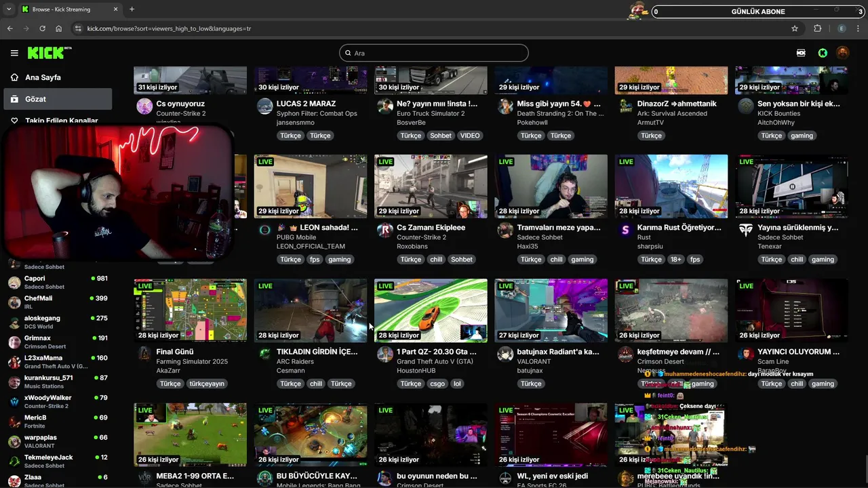Screen dimensions: 868x488
Task: Open ChefMali channel in sidebar
Action: pyautogui.click(x=58, y=302)
